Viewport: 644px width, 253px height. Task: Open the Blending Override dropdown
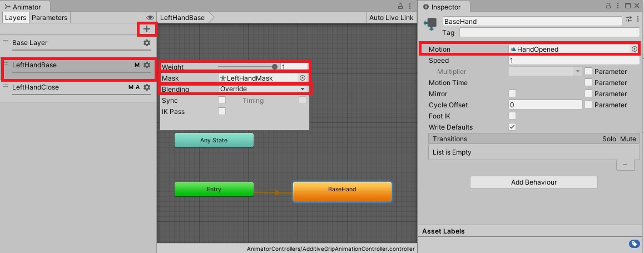(263, 89)
